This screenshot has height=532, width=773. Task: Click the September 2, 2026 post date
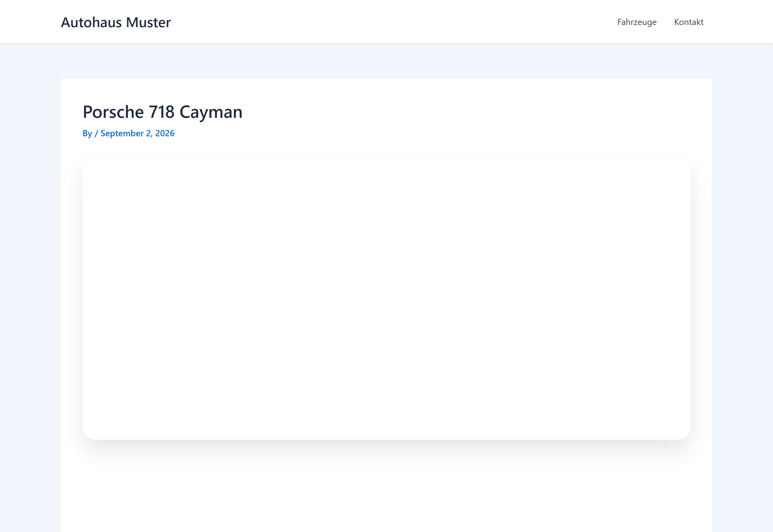coord(137,133)
